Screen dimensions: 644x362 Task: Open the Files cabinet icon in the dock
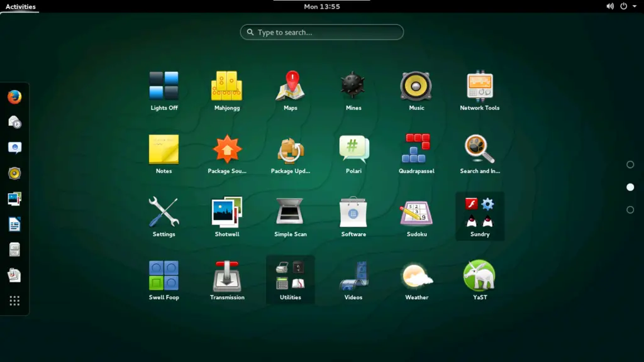point(14,250)
